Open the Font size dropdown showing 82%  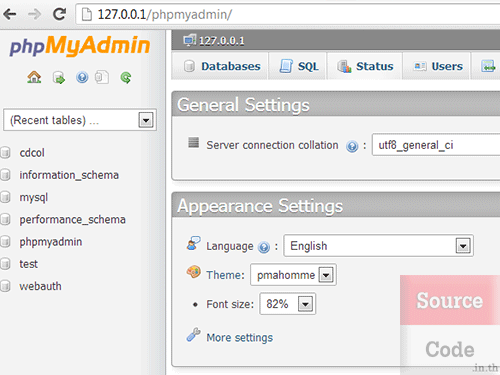pyautogui.click(x=288, y=304)
